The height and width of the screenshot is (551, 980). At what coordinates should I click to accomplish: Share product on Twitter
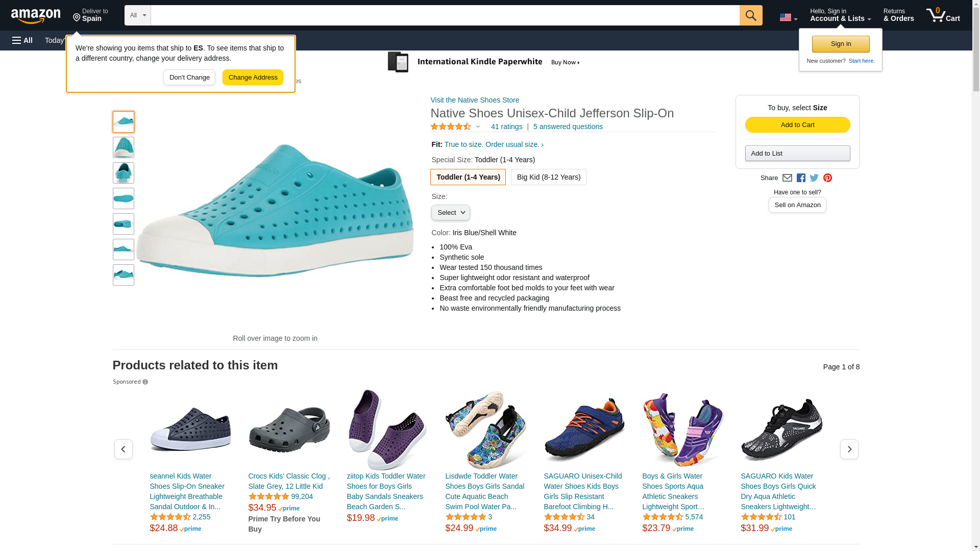pos(814,178)
